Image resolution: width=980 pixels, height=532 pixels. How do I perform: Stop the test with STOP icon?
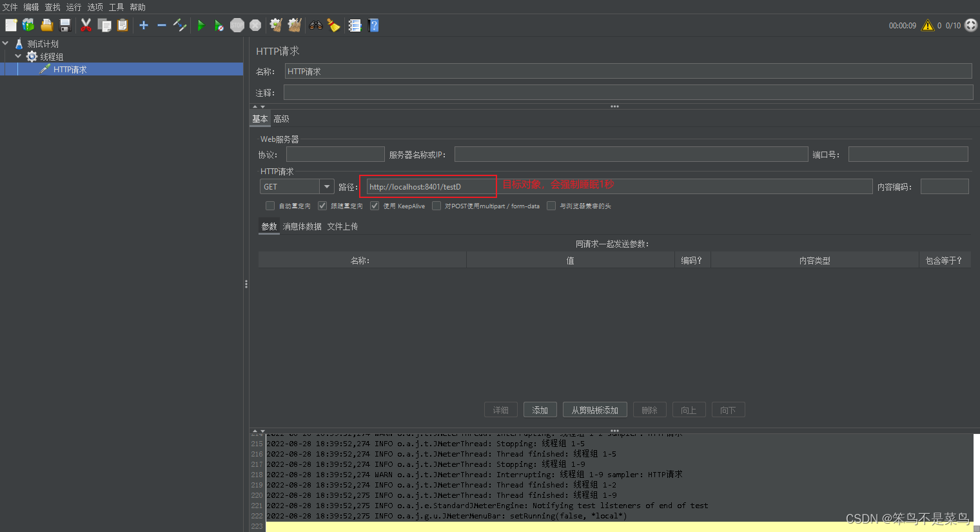(237, 25)
